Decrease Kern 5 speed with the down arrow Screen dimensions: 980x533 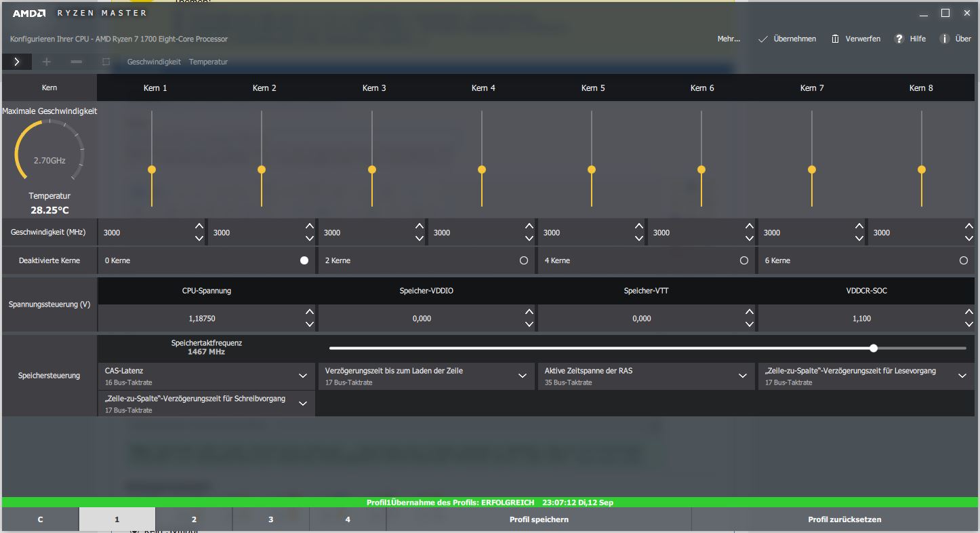(639, 238)
